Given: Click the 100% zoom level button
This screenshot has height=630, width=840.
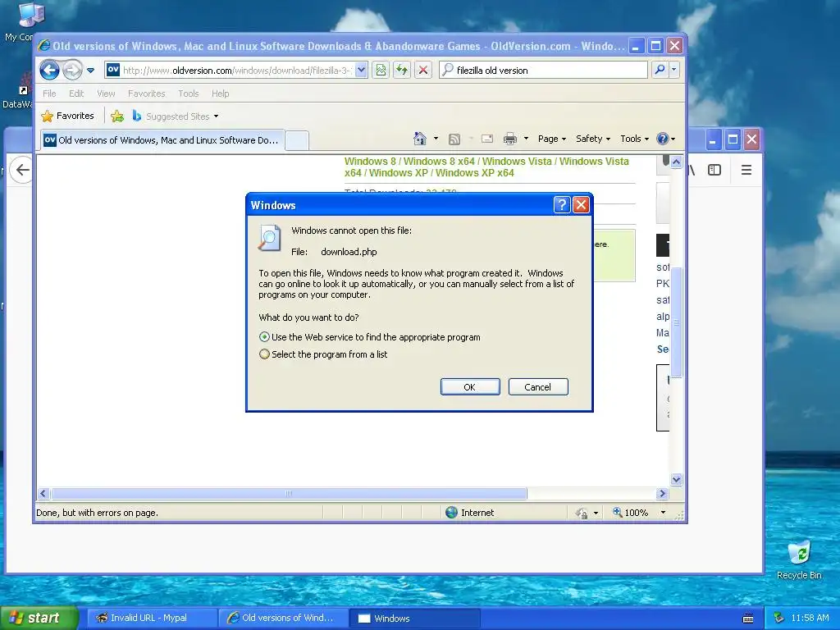Looking at the screenshot, I should click(x=631, y=513).
